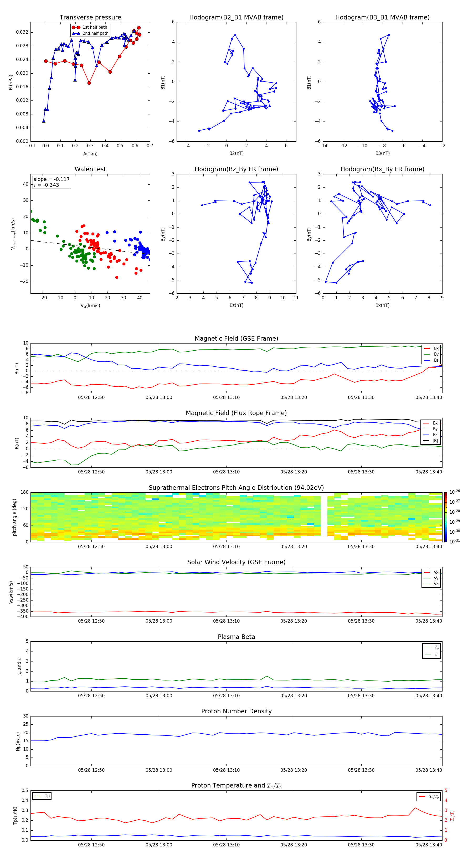Select the 'r = -0.343' annotation
The image size is (473, 868).
(47, 185)
